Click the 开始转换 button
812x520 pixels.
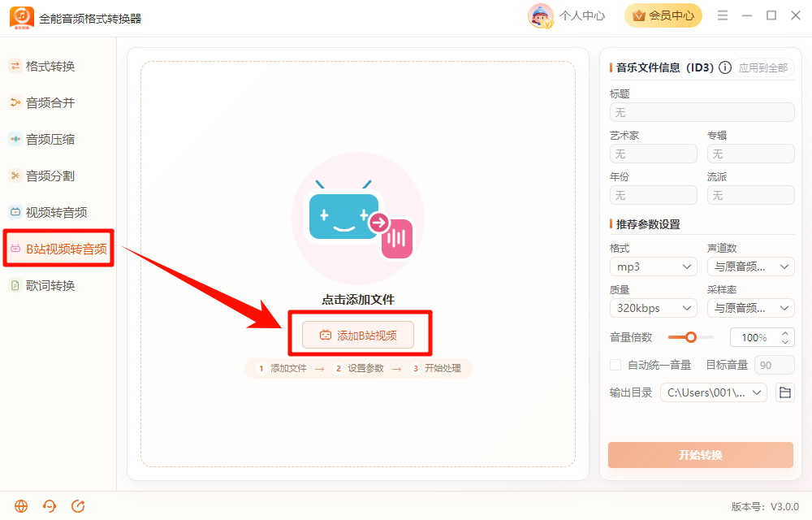(x=700, y=455)
